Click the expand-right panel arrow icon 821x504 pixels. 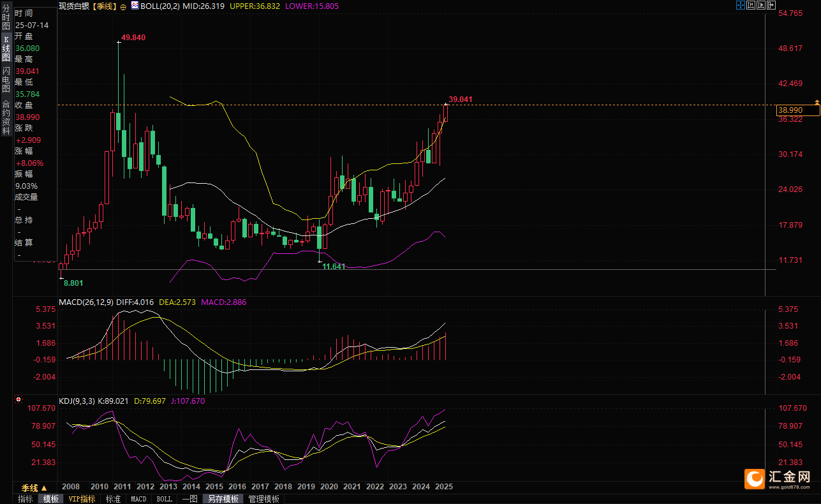coord(771,6)
